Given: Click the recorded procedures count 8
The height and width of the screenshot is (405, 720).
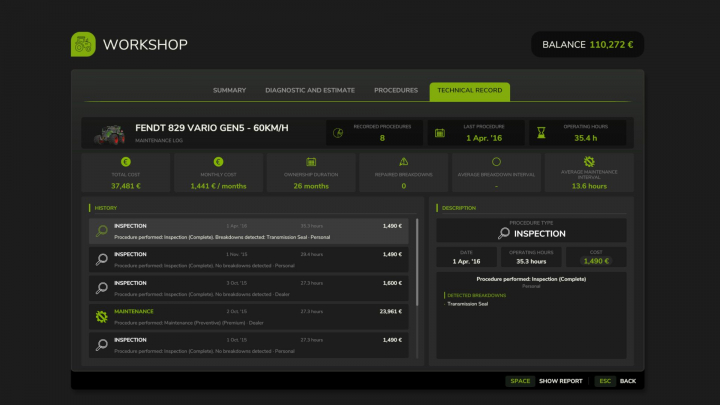Looking at the screenshot, I should coord(382,138).
